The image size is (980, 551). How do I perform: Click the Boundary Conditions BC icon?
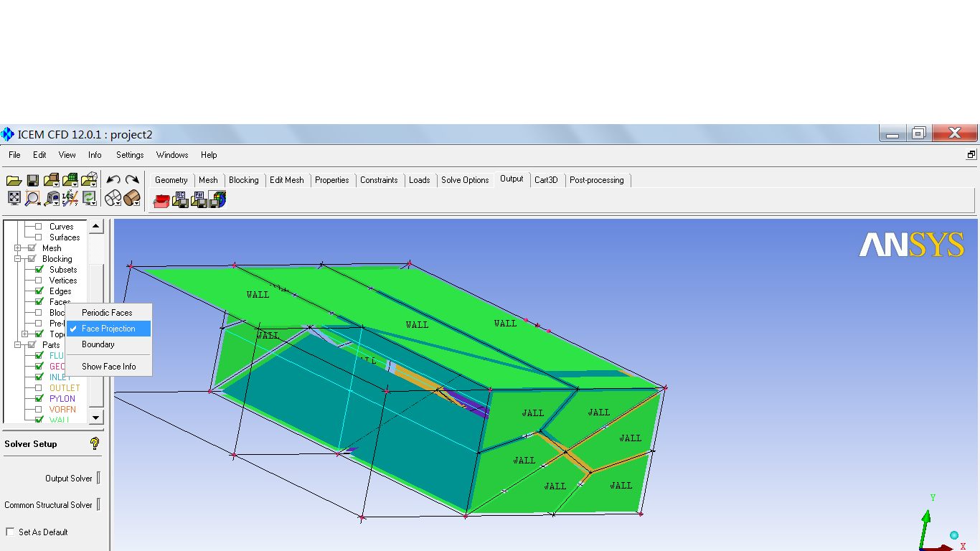pyautogui.click(x=180, y=200)
